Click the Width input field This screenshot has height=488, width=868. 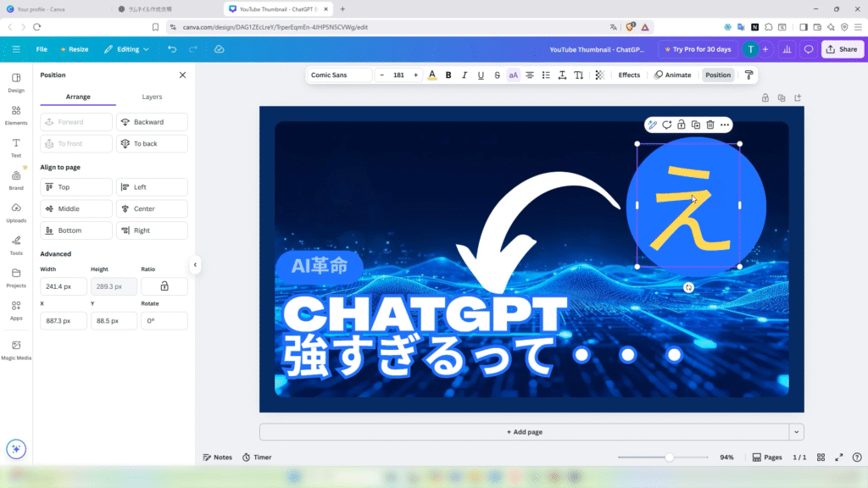click(x=63, y=286)
